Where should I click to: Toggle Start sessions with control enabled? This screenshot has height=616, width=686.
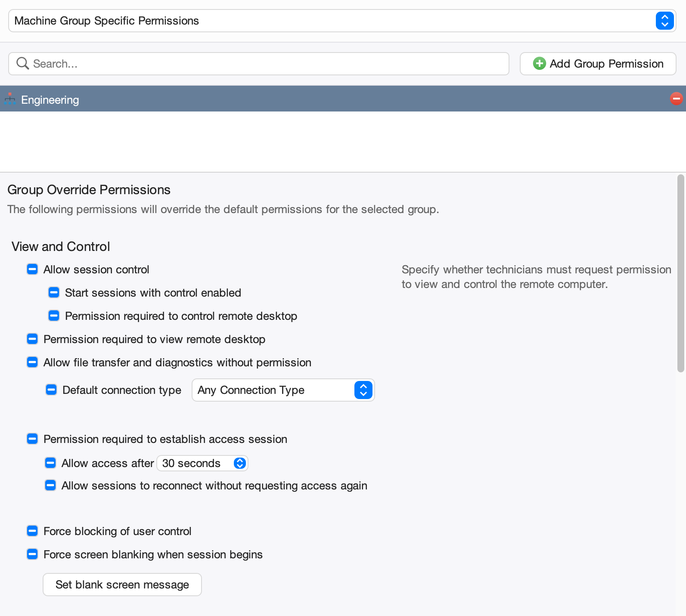pyautogui.click(x=54, y=293)
